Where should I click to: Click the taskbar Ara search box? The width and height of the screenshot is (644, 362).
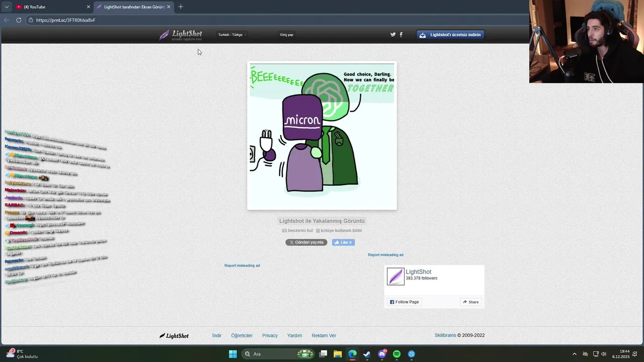pyautogui.click(x=279, y=354)
